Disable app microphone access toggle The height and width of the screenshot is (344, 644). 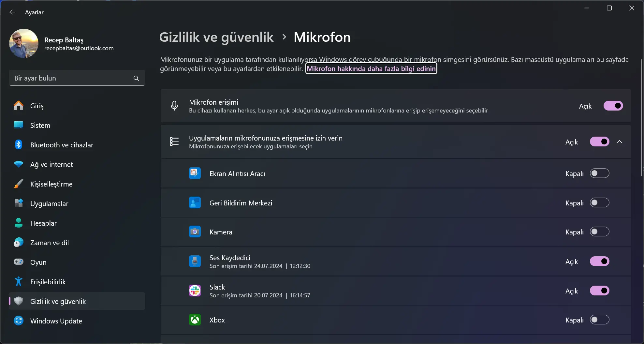coord(599,142)
